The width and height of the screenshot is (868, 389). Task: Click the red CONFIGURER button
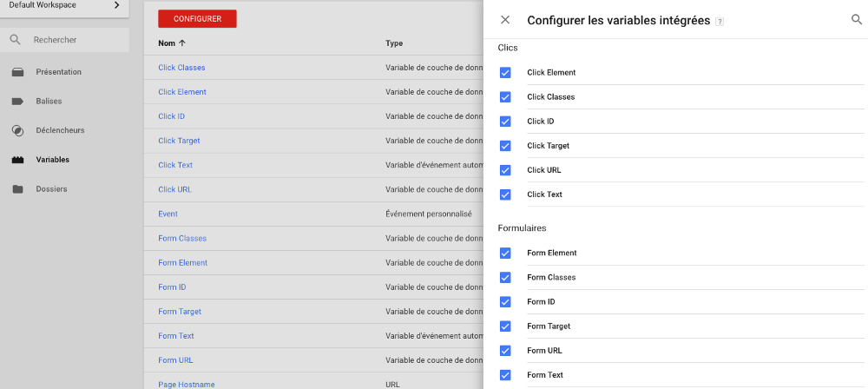click(198, 19)
